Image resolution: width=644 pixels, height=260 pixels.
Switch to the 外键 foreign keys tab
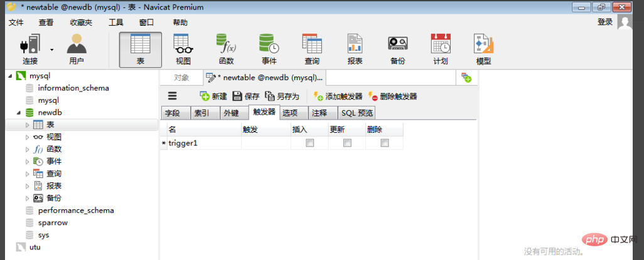(234, 113)
